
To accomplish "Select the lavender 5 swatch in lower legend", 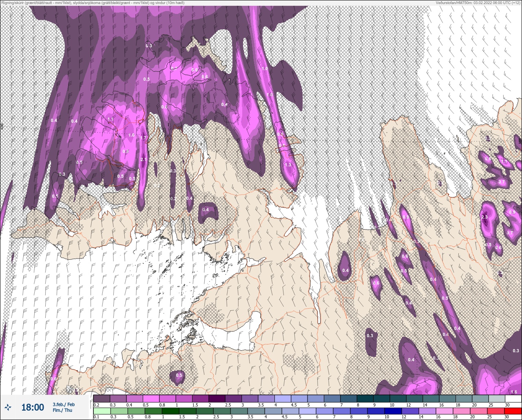I will click(307, 411).
